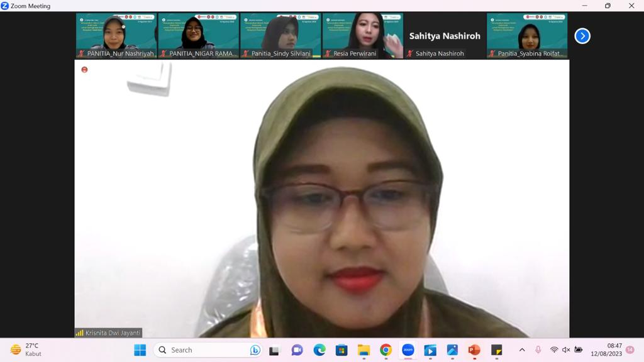Image resolution: width=644 pixels, height=362 pixels.
Task: Launch Microsoft Edge from the taskbar
Action: (319, 350)
